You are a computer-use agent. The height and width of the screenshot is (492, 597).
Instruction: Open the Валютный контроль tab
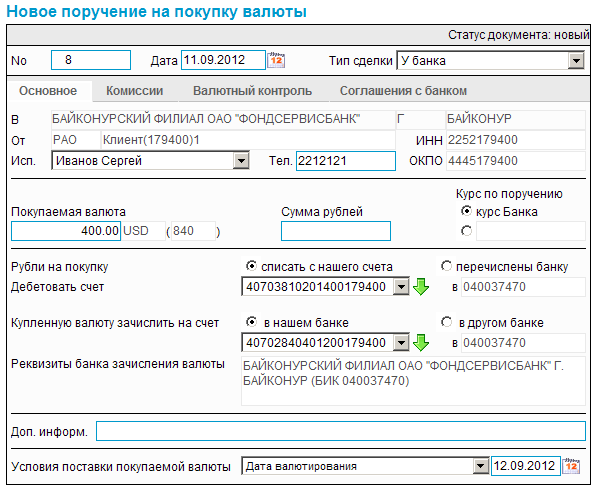coord(252,91)
